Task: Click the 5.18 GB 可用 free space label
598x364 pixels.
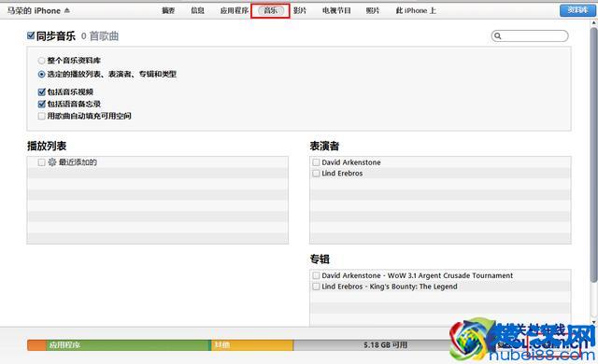Action: pyautogui.click(x=385, y=345)
